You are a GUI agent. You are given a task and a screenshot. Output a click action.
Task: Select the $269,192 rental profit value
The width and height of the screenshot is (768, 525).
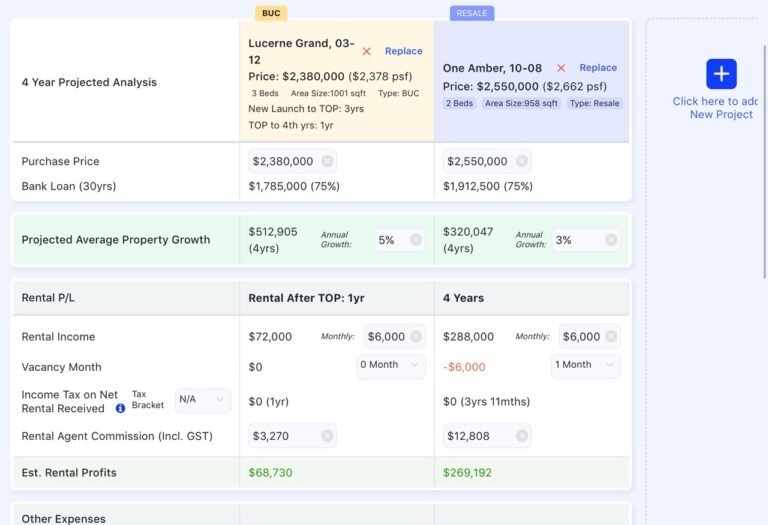467,473
